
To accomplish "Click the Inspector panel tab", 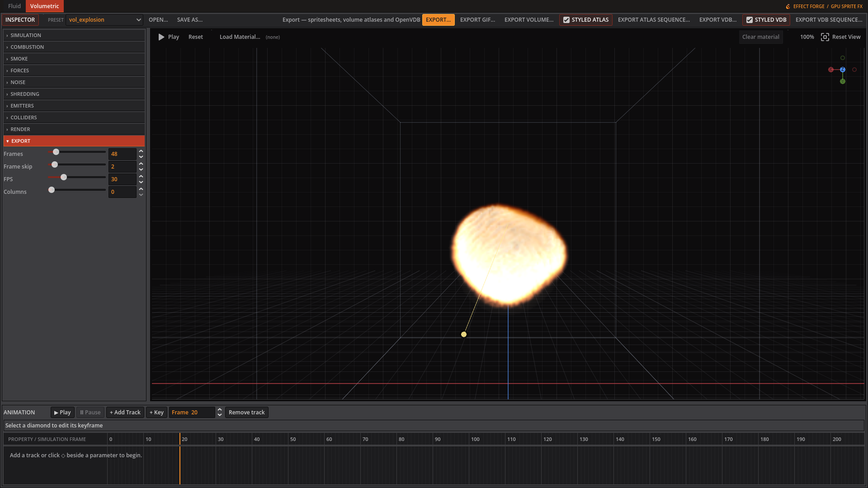I will (x=20, y=20).
